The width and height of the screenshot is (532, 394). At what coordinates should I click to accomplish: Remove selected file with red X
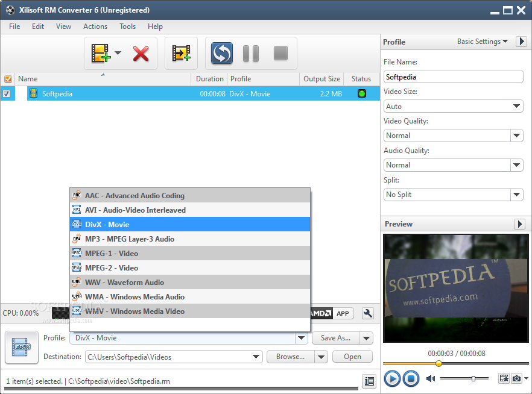[x=141, y=54]
